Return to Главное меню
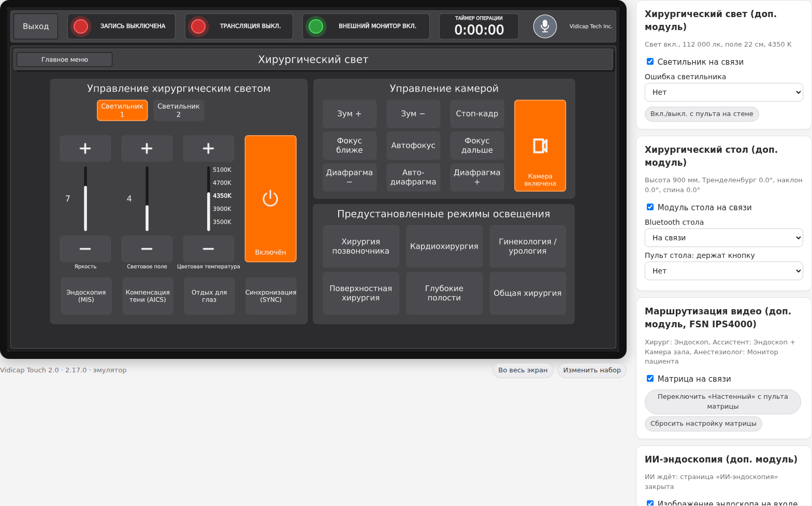 (x=65, y=60)
